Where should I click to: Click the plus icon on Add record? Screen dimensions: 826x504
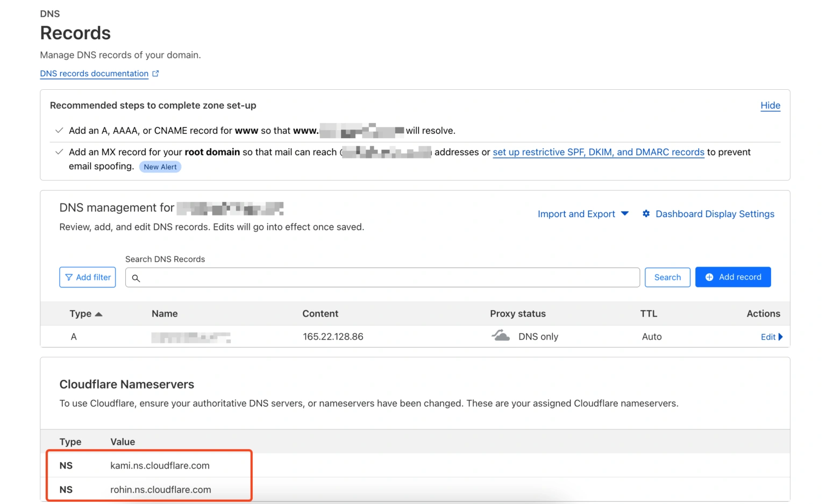click(x=709, y=277)
